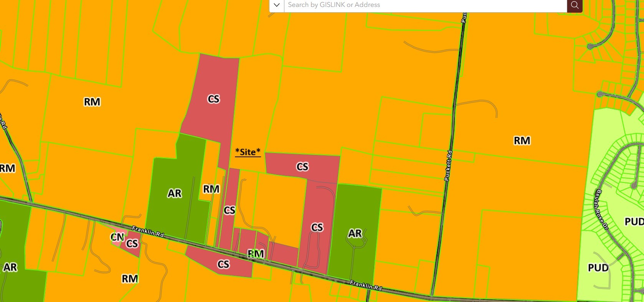Click the RM label south of CN parcel
Screen dimensions: 644x302
coord(130,279)
